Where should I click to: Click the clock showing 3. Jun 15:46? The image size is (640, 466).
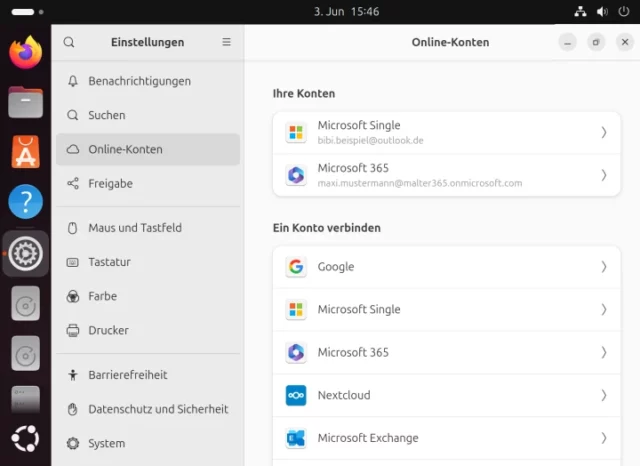pyautogui.click(x=346, y=11)
